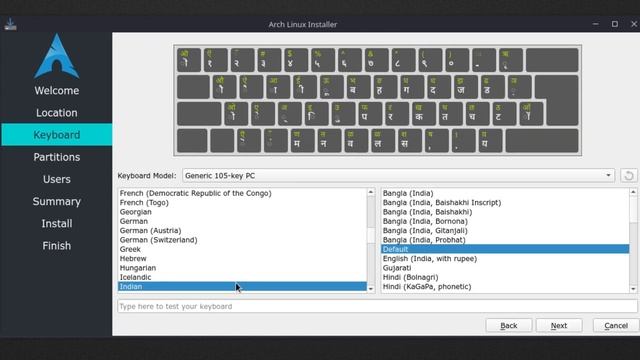
Task: Open the Summary step
Action: [57, 201]
